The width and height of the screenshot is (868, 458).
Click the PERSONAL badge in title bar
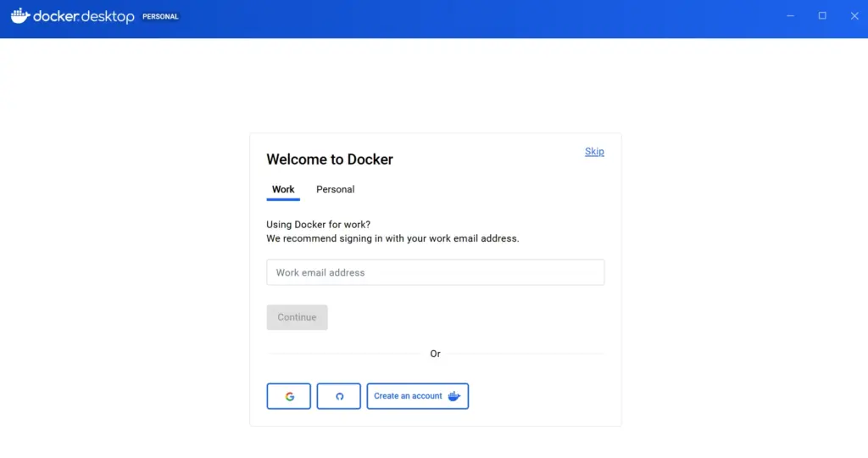(x=160, y=17)
